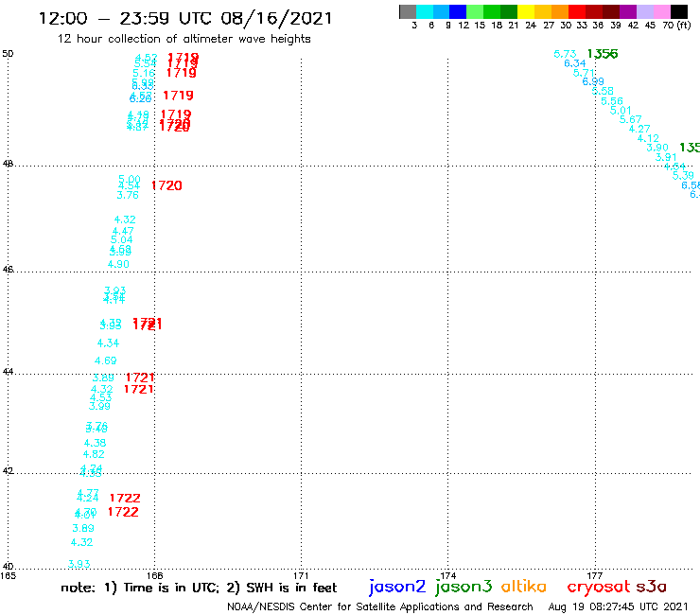
Task: Click the timestamp 'Aug 19 08:27:45 UTC 2021'
Action: pos(619,606)
